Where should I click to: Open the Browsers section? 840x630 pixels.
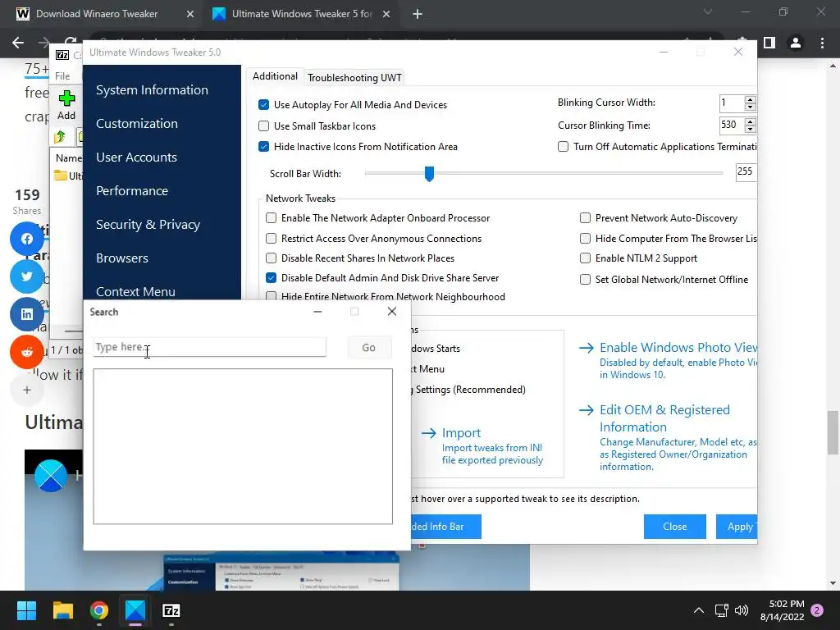click(122, 258)
